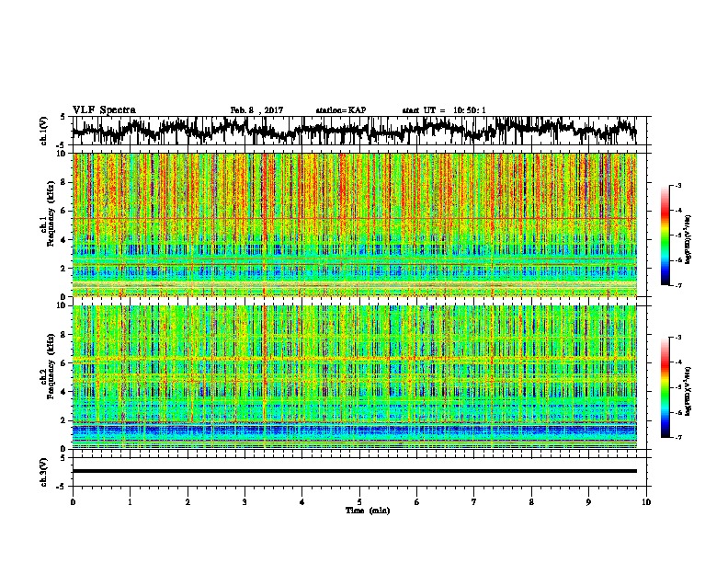Click inside the ch.1 spectrogram panel
This screenshot has width=728, height=563.
[355, 224]
